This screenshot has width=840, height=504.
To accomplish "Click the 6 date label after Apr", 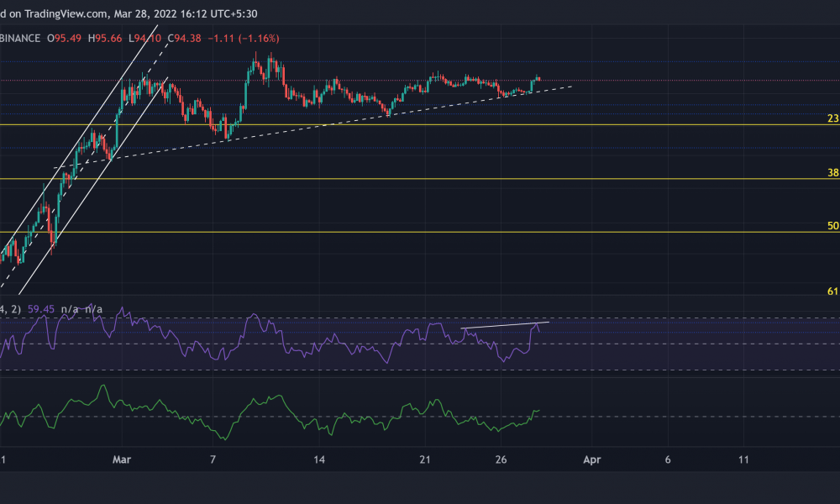I will (668, 459).
